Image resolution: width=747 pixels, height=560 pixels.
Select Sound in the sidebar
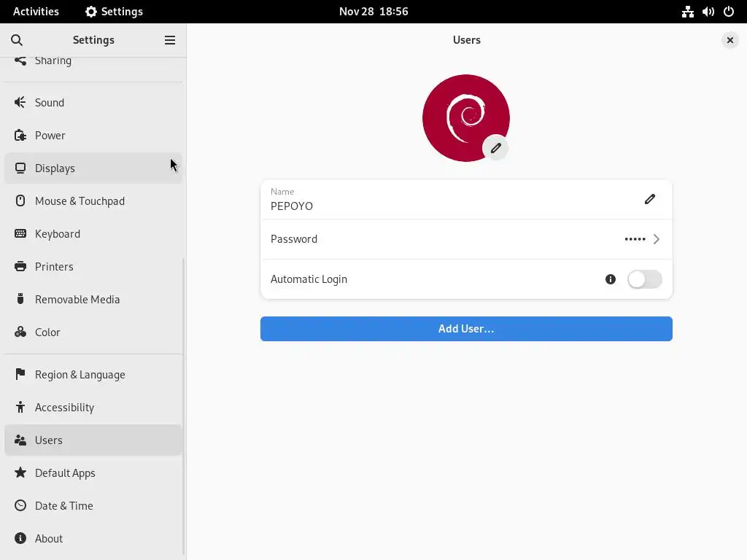tap(93, 102)
